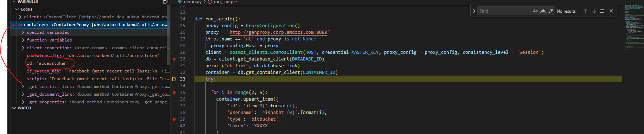Go to previous match arrow
The height and width of the screenshot is (134, 644).
585,11
